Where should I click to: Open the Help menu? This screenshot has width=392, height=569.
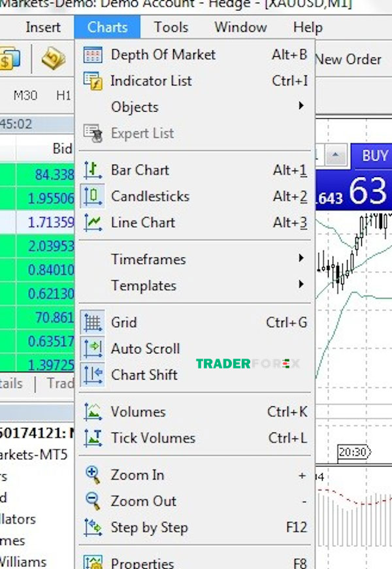click(308, 27)
